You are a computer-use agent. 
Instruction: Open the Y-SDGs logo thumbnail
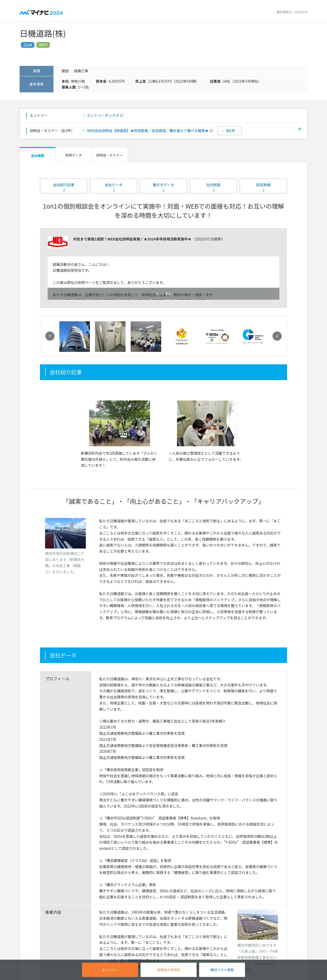pos(217,336)
